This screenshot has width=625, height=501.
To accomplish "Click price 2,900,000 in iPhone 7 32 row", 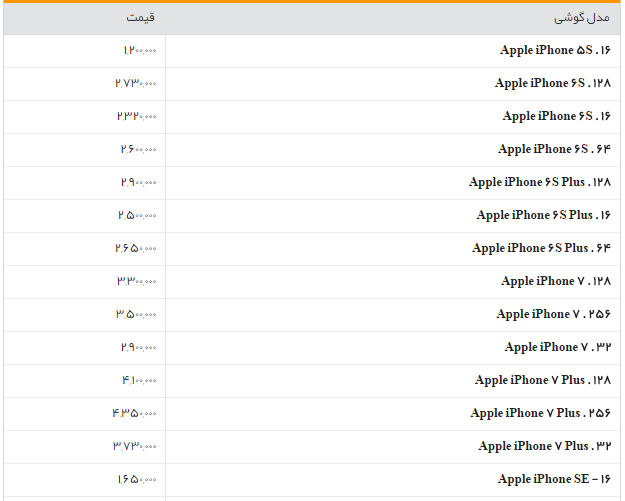I will (139, 348).
